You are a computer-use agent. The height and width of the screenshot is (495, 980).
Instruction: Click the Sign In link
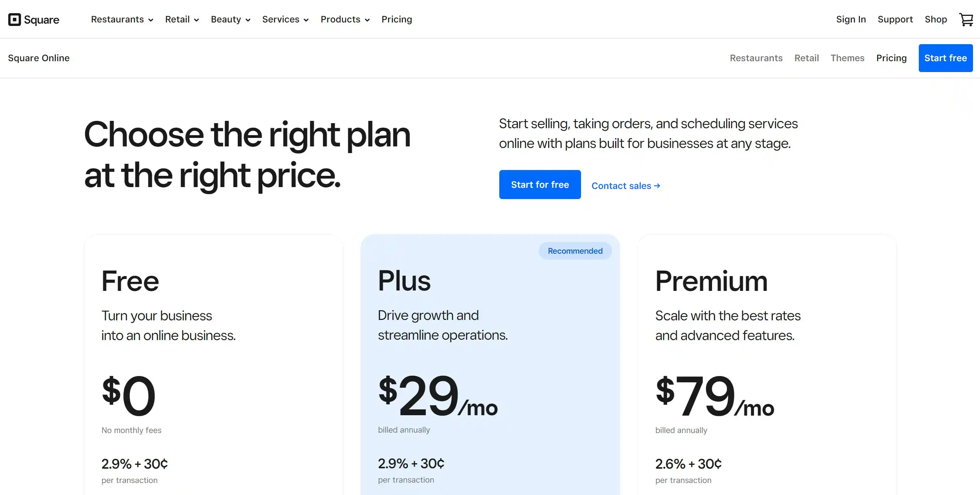pyautogui.click(x=851, y=19)
